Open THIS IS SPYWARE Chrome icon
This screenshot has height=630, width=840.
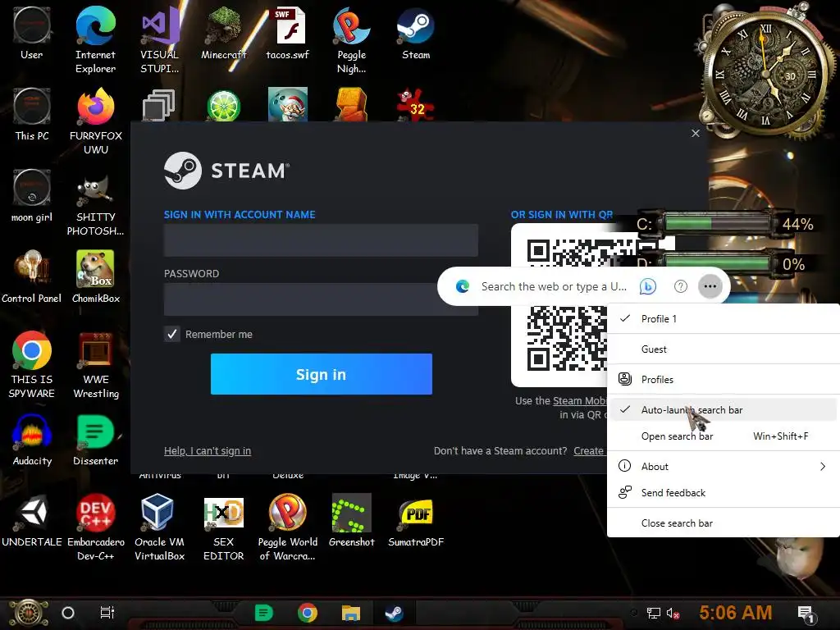click(x=32, y=364)
